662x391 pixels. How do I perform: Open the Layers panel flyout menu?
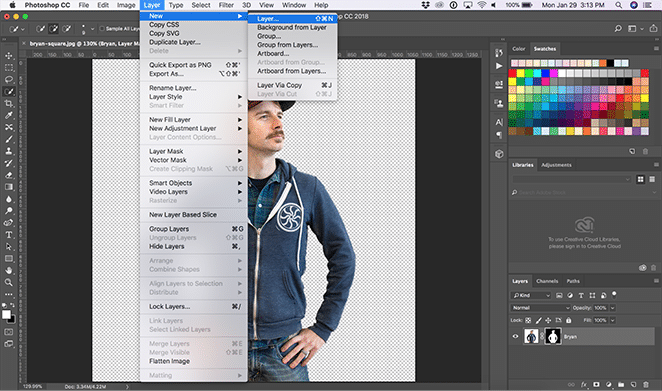[656, 281]
